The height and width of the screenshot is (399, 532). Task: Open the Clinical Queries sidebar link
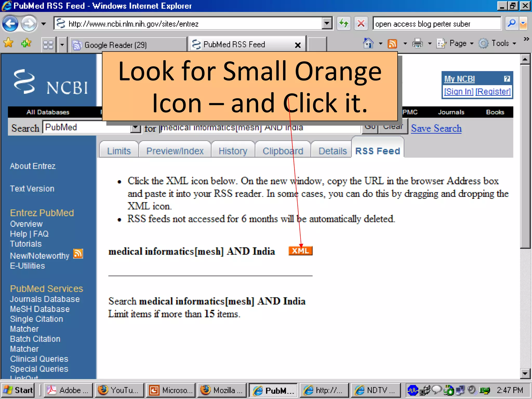pos(39,359)
